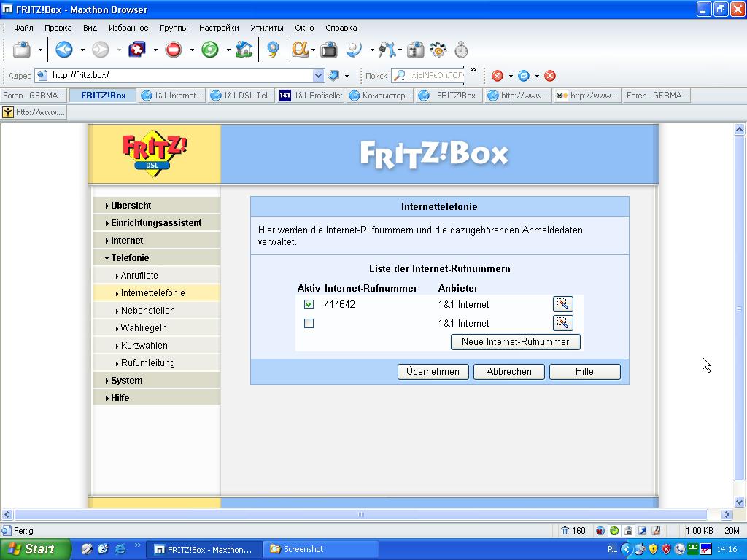
Task: Click the magnifier search engine icon
Action: (400, 75)
